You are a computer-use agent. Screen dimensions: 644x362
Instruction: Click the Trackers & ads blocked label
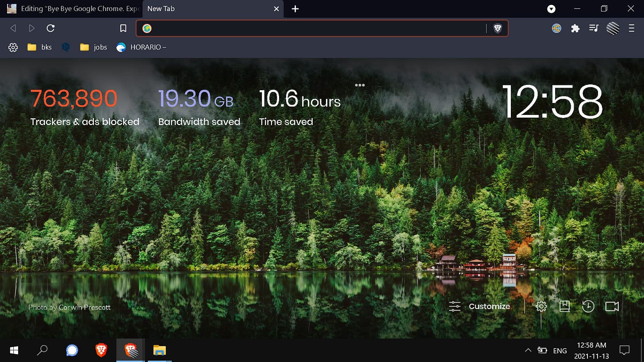click(85, 122)
